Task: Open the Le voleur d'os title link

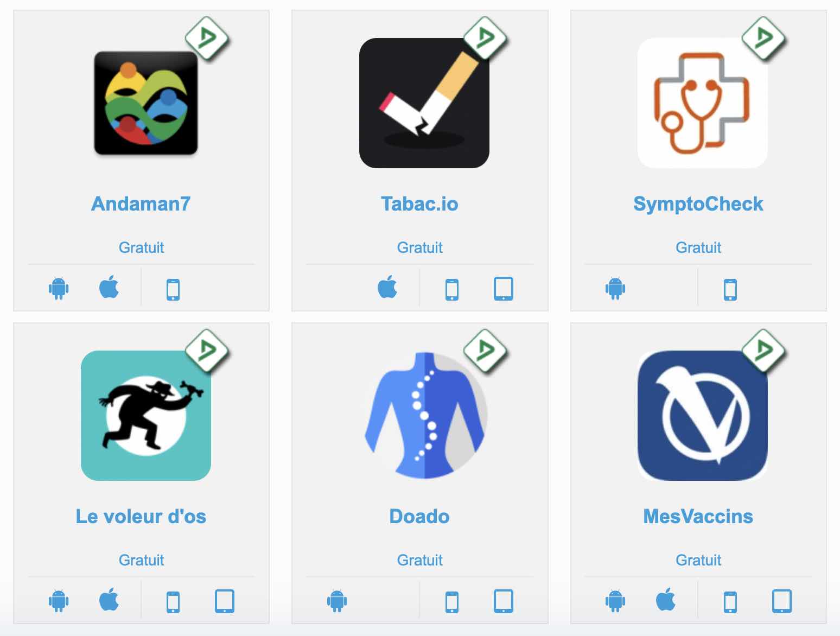Action: click(x=141, y=516)
